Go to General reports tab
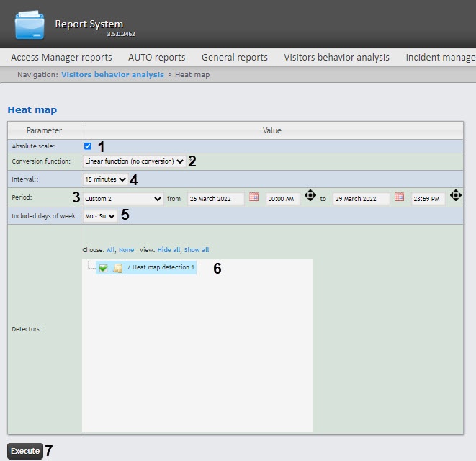476x461 pixels. (x=234, y=58)
